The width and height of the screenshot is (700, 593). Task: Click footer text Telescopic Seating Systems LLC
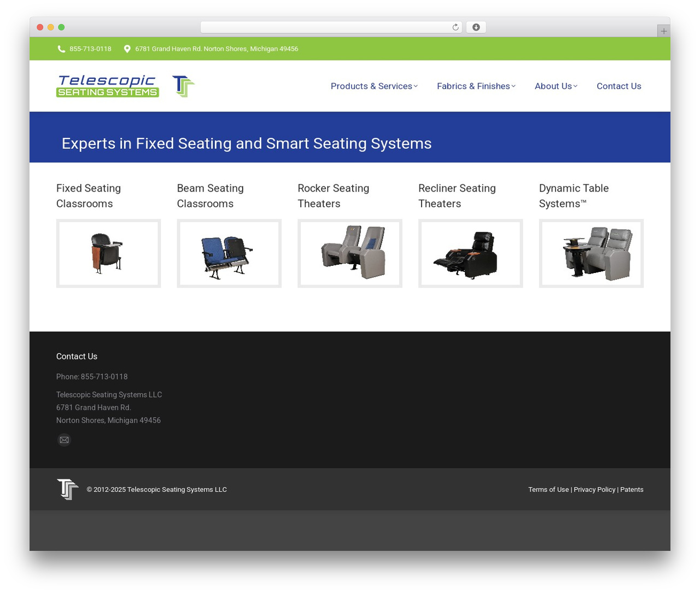(x=109, y=394)
